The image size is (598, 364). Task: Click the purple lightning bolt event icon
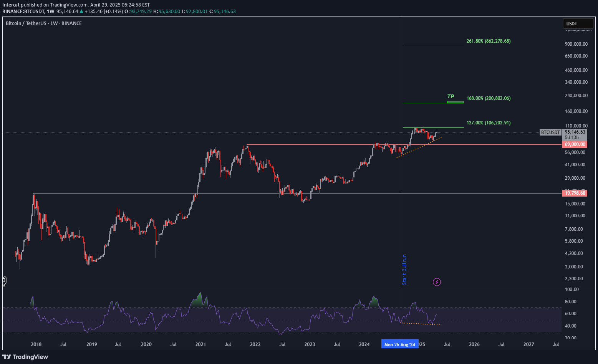point(437,282)
